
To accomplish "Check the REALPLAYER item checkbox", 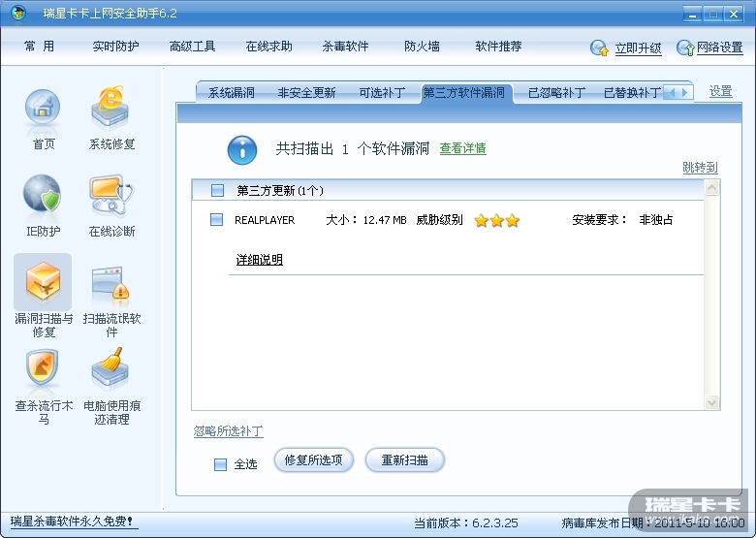I will coord(216,220).
